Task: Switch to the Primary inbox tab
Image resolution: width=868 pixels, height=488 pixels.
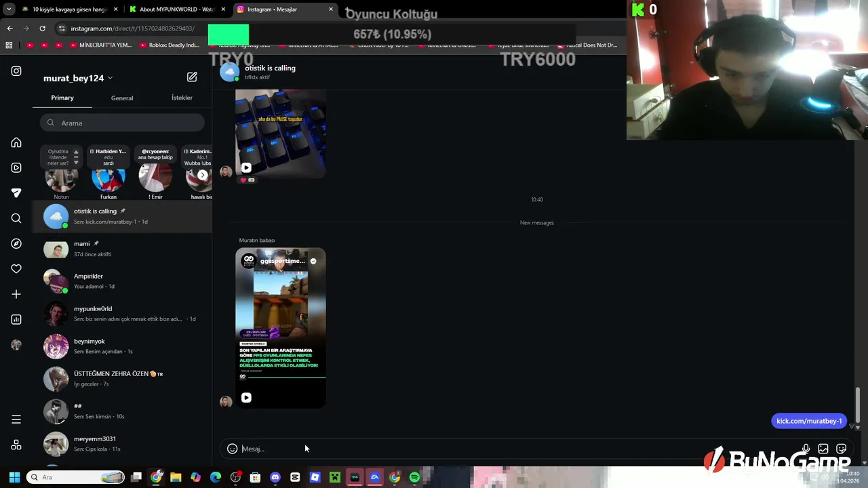Action: (62, 98)
